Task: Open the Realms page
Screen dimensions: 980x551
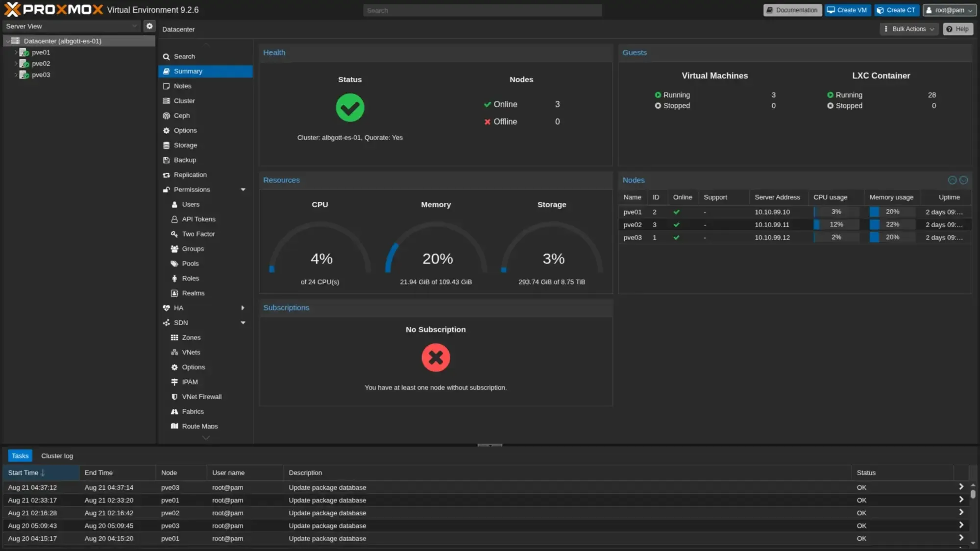Action: pos(193,293)
